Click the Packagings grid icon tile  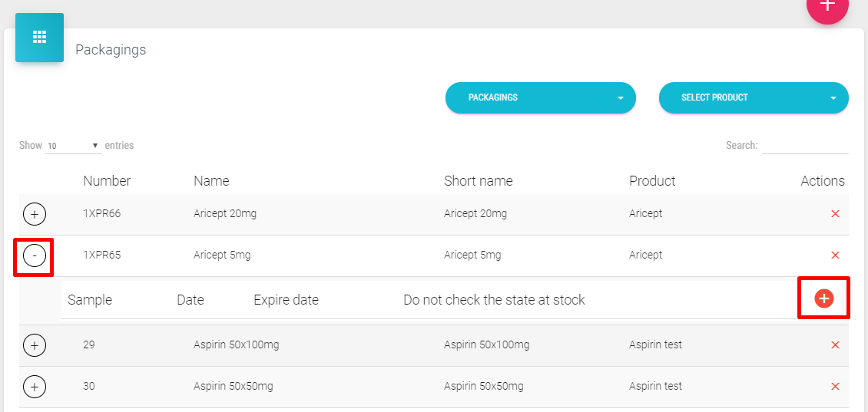(x=39, y=37)
